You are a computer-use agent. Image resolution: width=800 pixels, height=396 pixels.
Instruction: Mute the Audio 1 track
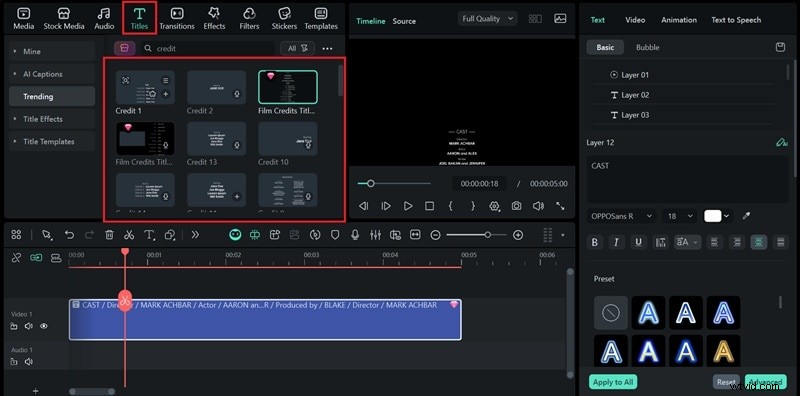coord(29,362)
